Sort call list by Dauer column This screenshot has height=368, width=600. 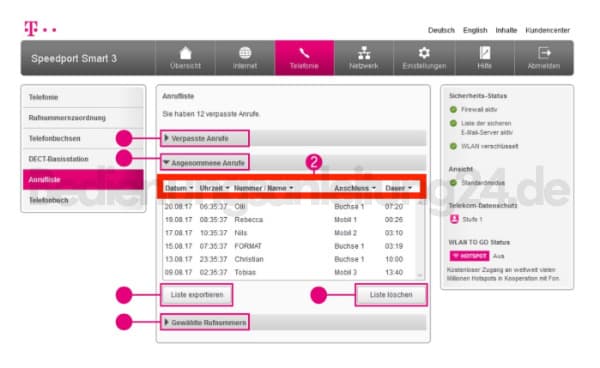click(x=398, y=188)
